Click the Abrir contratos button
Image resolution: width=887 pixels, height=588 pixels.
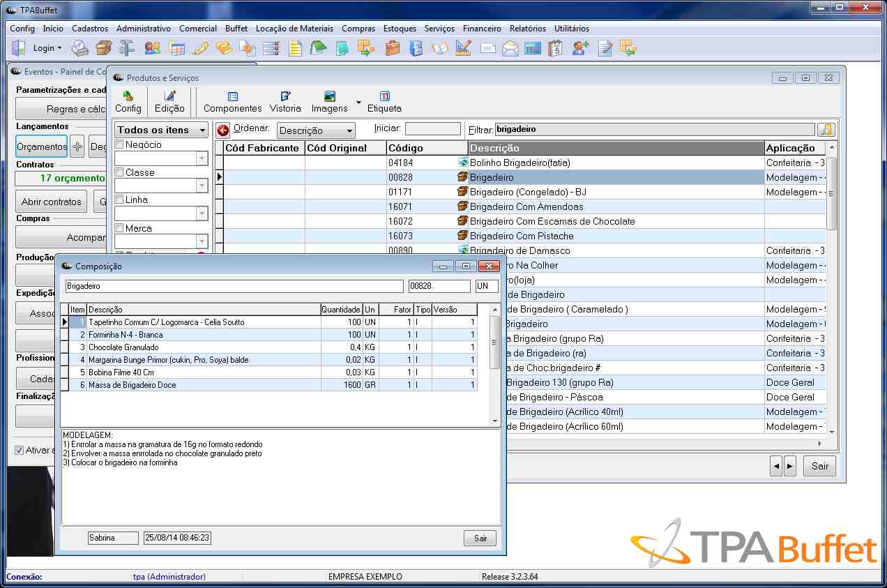[x=51, y=202]
